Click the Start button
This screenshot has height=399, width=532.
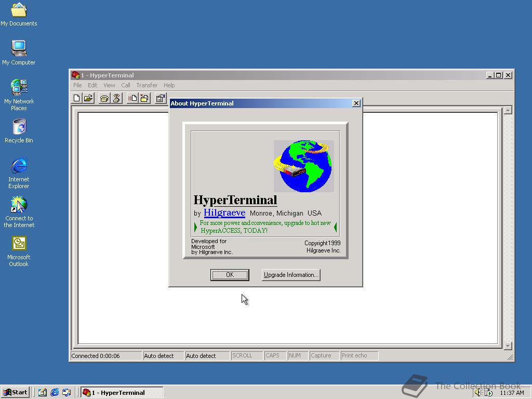point(15,393)
